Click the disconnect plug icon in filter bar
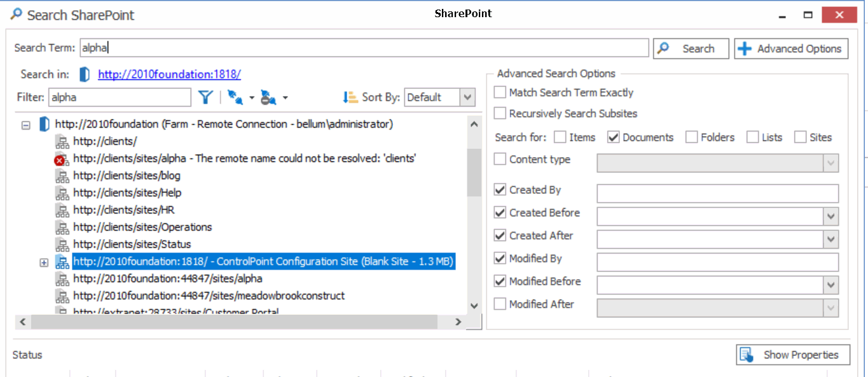The image size is (868, 377). [268, 97]
